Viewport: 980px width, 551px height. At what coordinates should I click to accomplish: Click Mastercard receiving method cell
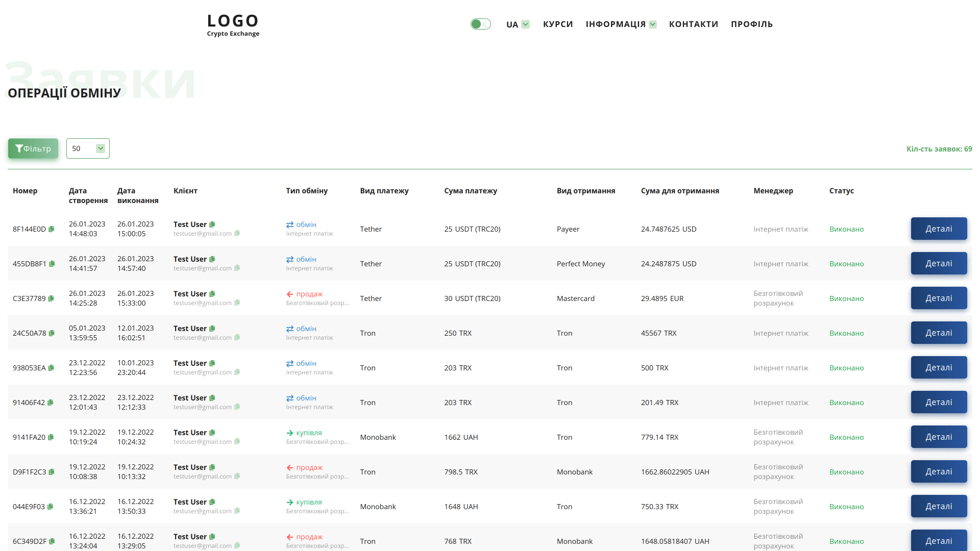[576, 298]
